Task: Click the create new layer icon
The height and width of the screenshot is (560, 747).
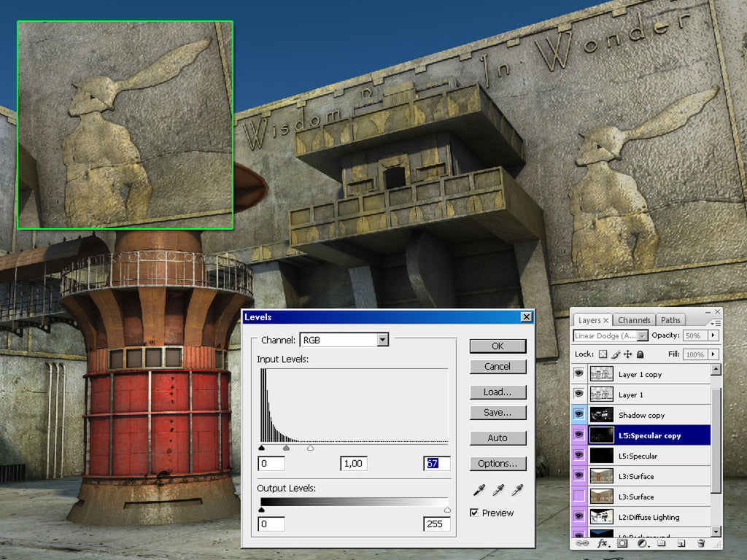Action: click(681, 543)
